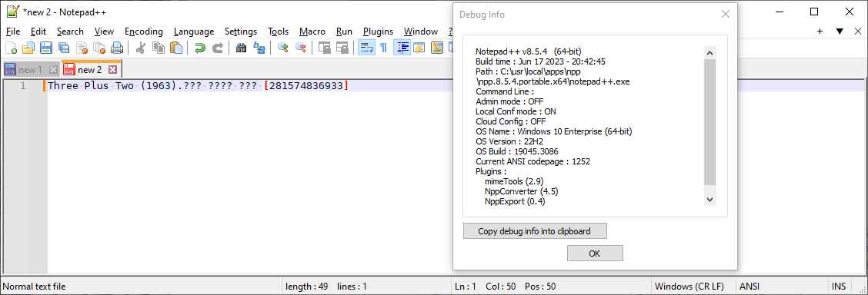Toggle Word wrap in the toolbar

(366, 48)
